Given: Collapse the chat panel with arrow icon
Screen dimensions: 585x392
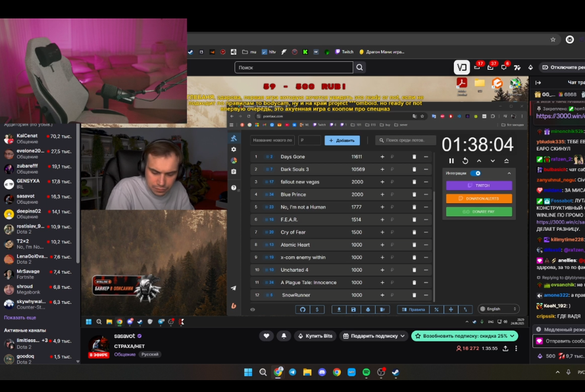Looking at the screenshot, I should coord(538,82).
